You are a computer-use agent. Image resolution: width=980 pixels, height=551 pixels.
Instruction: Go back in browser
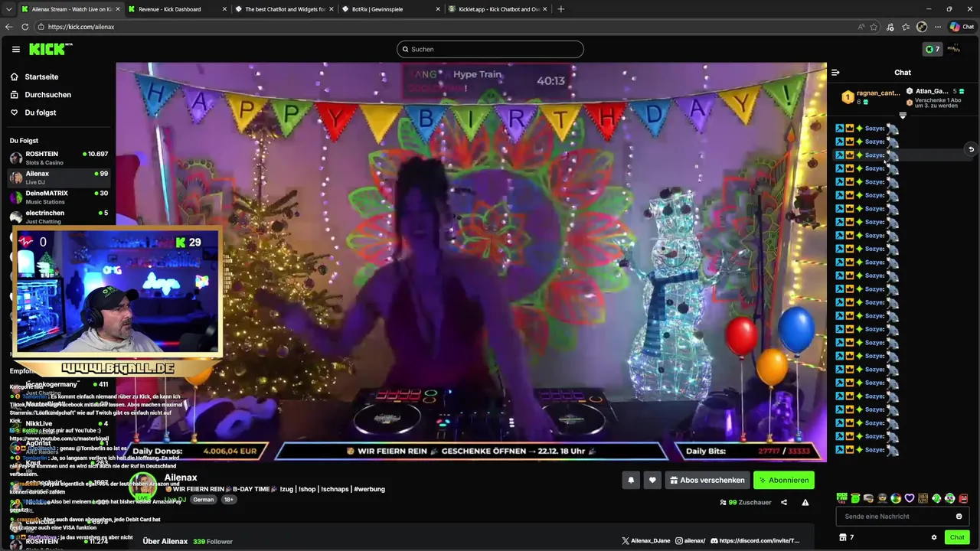9,27
